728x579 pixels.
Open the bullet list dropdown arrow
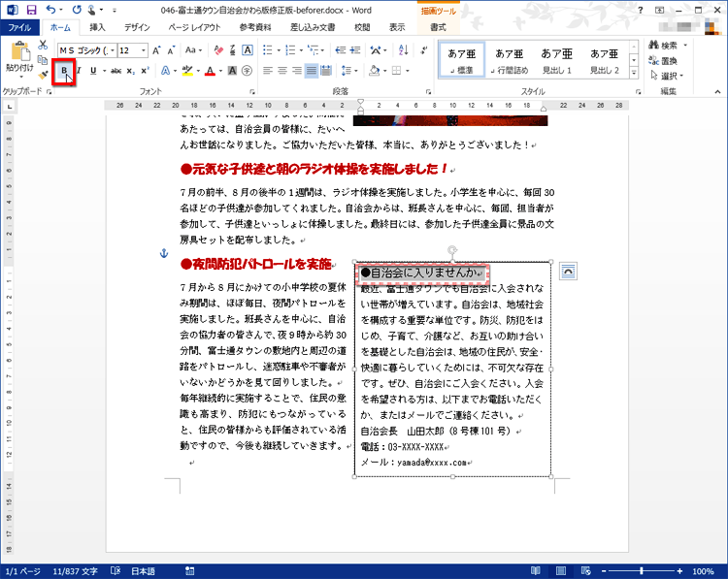(x=279, y=50)
